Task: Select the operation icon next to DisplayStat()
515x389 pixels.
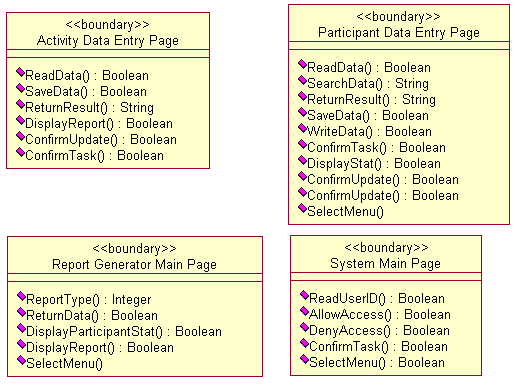Action: (302, 160)
